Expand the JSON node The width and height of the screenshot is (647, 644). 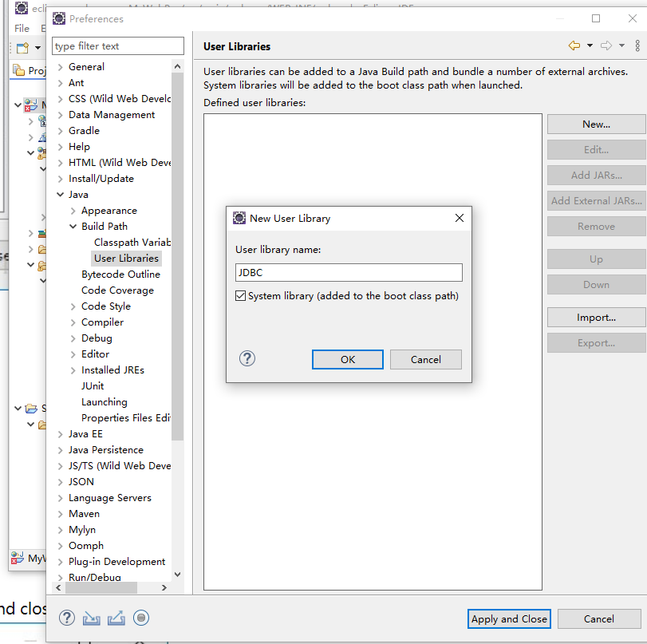tap(61, 482)
